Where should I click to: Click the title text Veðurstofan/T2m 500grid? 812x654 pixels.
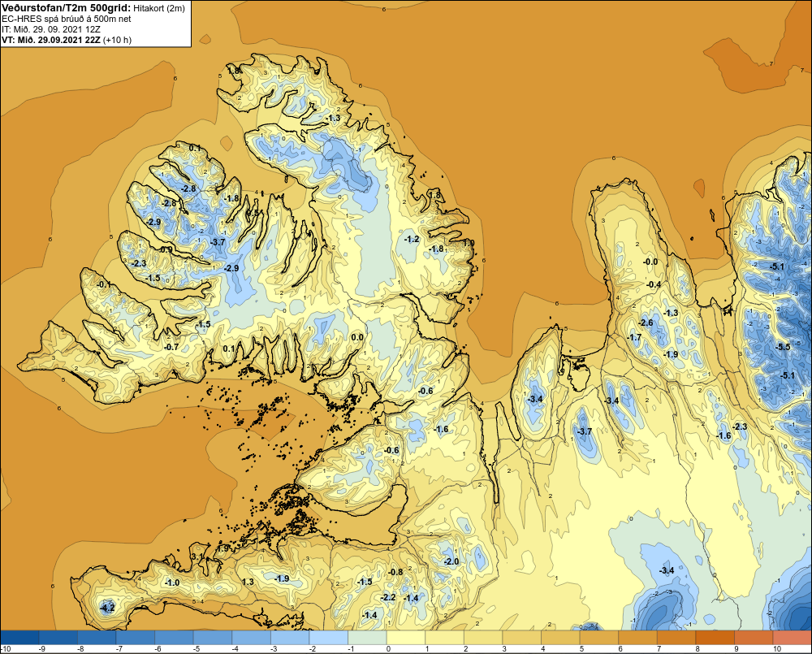click(x=66, y=7)
